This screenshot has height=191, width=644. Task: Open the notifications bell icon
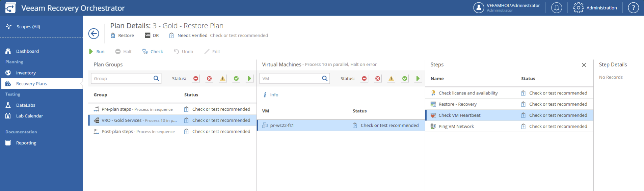tap(557, 8)
